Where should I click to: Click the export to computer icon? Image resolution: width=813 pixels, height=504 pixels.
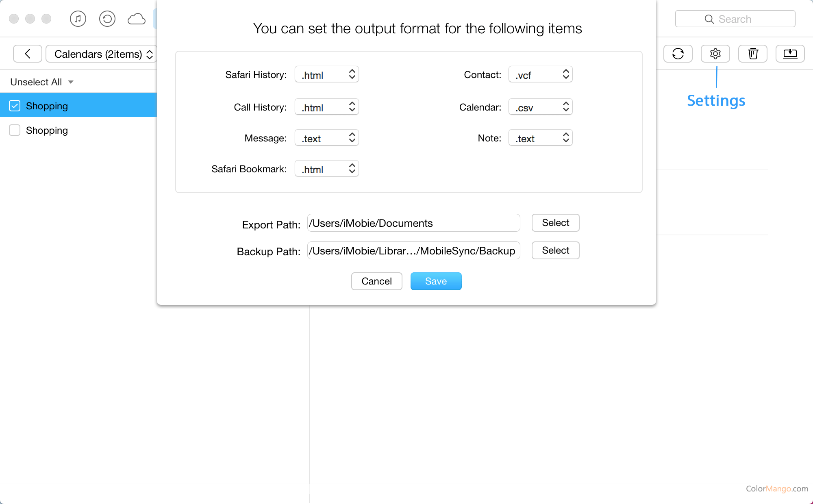click(790, 54)
